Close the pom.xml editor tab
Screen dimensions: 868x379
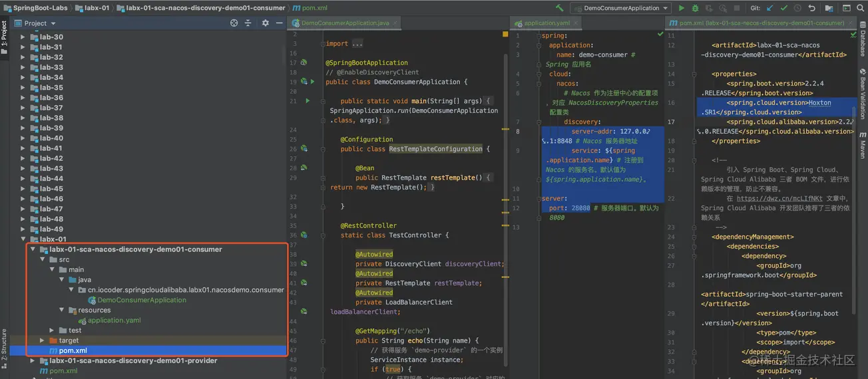(x=850, y=23)
